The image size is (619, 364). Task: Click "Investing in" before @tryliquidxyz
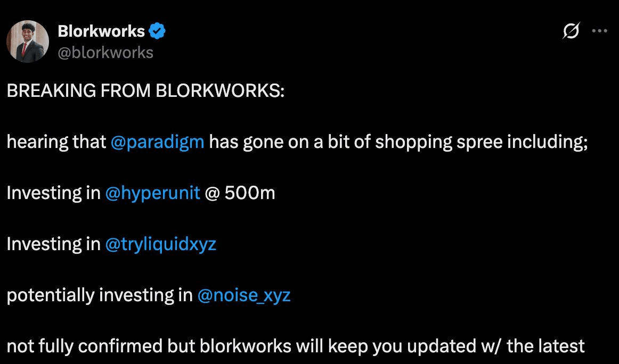point(53,244)
